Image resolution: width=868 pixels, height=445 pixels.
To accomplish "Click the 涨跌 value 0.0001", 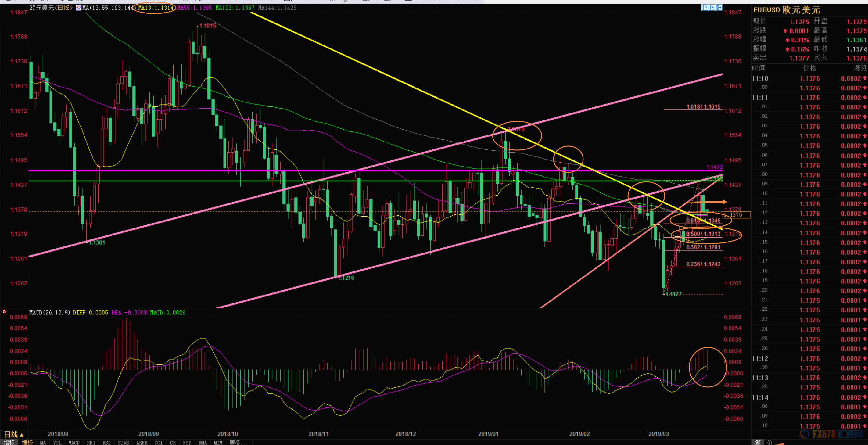I will pyautogui.click(x=799, y=31).
